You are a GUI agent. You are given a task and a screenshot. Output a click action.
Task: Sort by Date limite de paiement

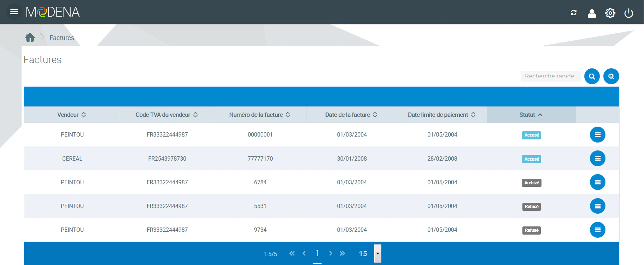(442, 115)
